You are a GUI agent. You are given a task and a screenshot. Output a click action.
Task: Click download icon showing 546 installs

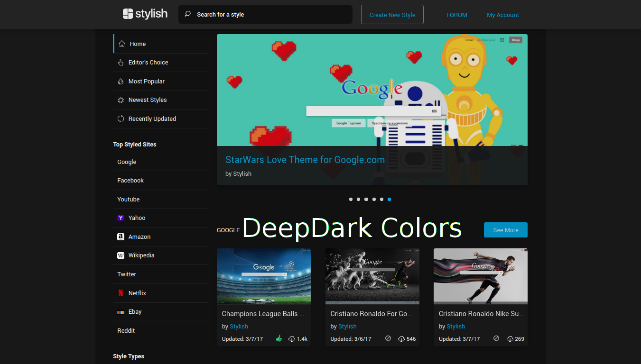coord(401,339)
